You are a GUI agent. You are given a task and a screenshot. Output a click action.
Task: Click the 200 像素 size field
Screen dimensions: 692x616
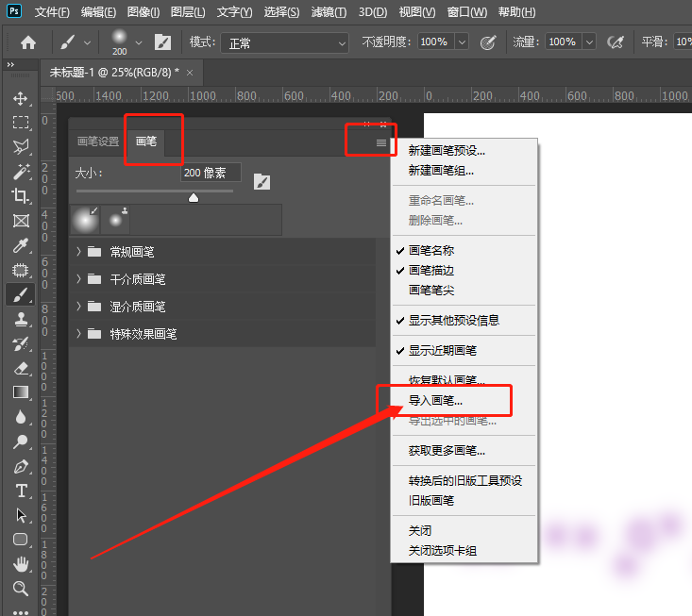point(211,173)
